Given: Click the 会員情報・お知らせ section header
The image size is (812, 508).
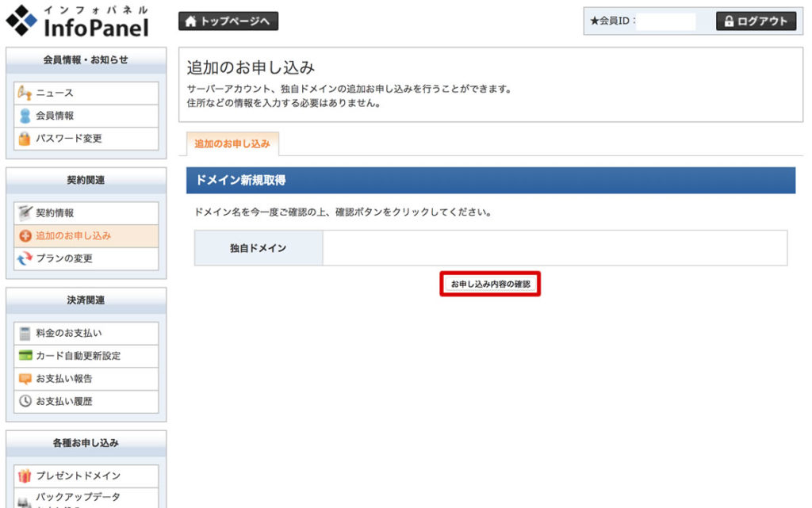Looking at the screenshot, I should pyautogui.click(x=86, y=60).
